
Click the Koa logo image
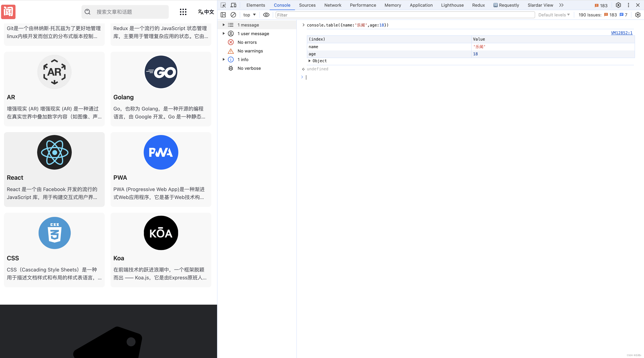[x=161, y=233]
